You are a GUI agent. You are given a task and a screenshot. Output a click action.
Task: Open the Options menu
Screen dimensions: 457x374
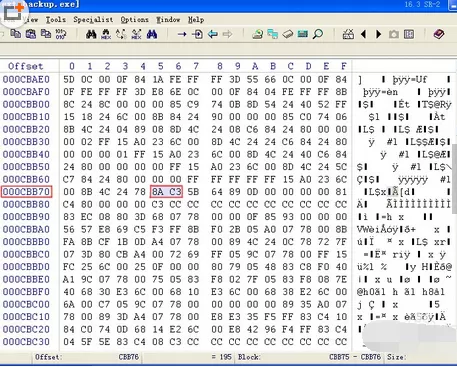click(135, 20)
